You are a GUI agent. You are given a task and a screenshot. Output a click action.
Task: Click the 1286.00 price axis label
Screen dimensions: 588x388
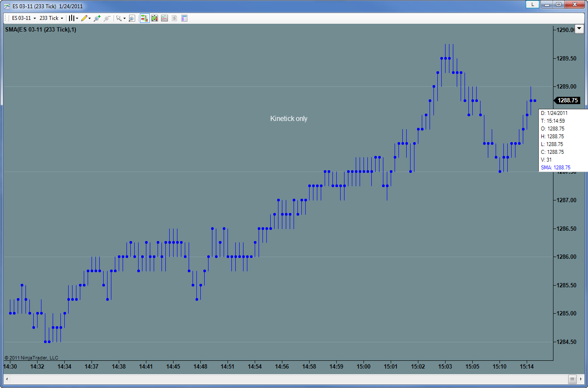pos(566,257)
